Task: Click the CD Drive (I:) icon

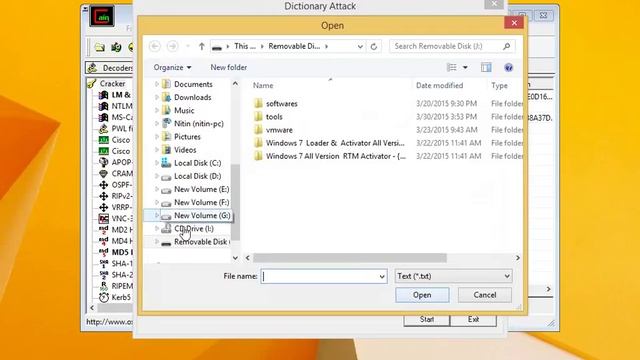Action: click(166, 229)
